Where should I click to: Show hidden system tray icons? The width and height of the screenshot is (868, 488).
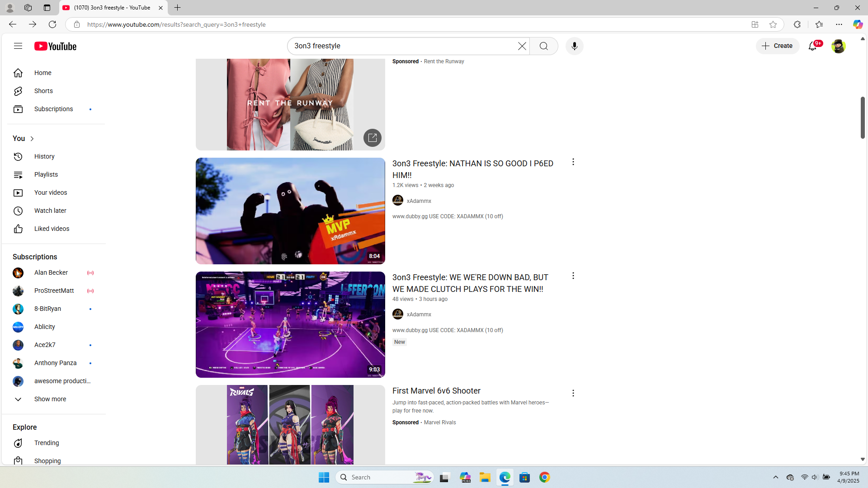776,477
